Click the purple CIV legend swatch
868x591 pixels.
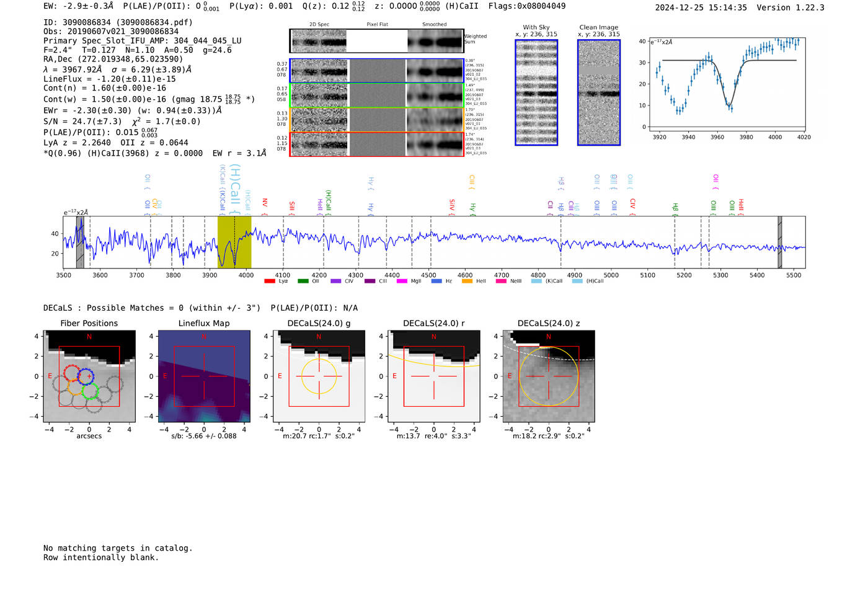[x=335, y=281]
